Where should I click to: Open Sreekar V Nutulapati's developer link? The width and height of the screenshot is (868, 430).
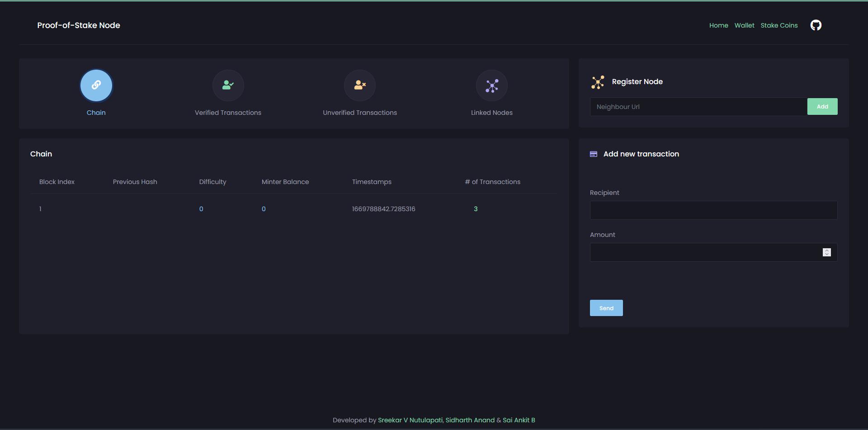click(x=410, y=420)
